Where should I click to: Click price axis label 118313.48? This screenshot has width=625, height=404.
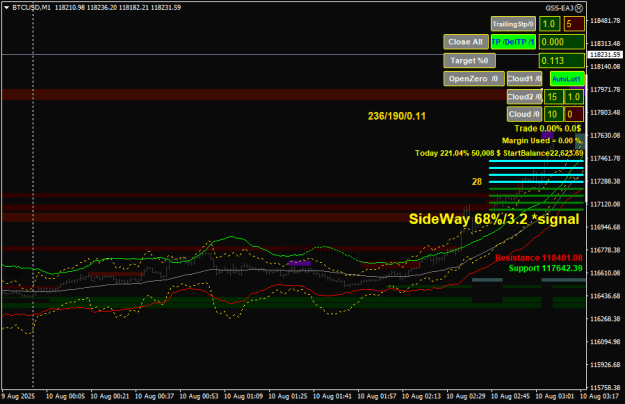point(605,43)
